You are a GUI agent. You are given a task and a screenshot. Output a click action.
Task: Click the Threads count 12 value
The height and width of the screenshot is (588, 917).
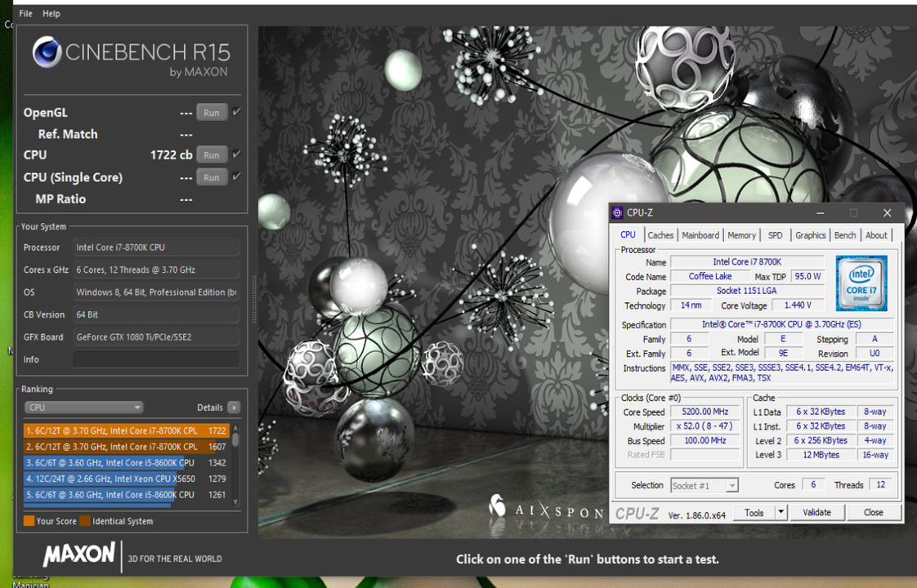click(x=880, y=484)
